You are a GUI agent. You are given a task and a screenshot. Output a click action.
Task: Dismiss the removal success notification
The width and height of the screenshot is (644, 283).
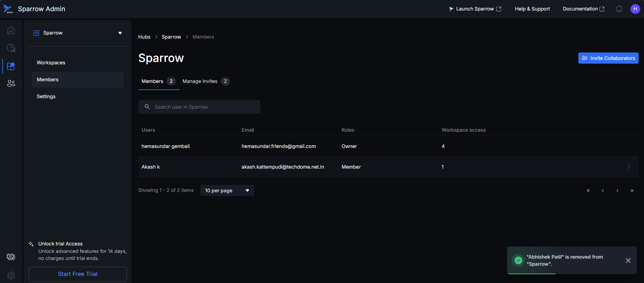point(628,260)
